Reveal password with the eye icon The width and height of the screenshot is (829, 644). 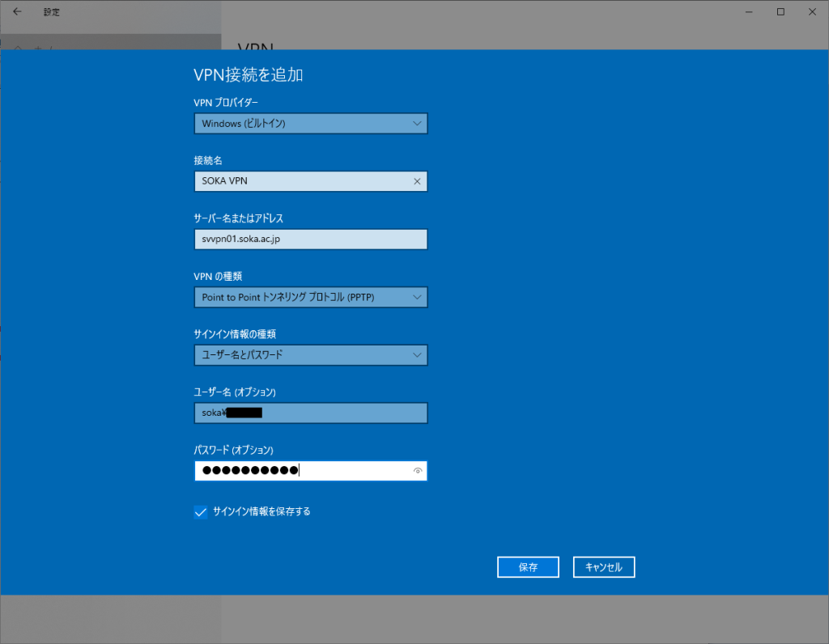click(417, 471)
